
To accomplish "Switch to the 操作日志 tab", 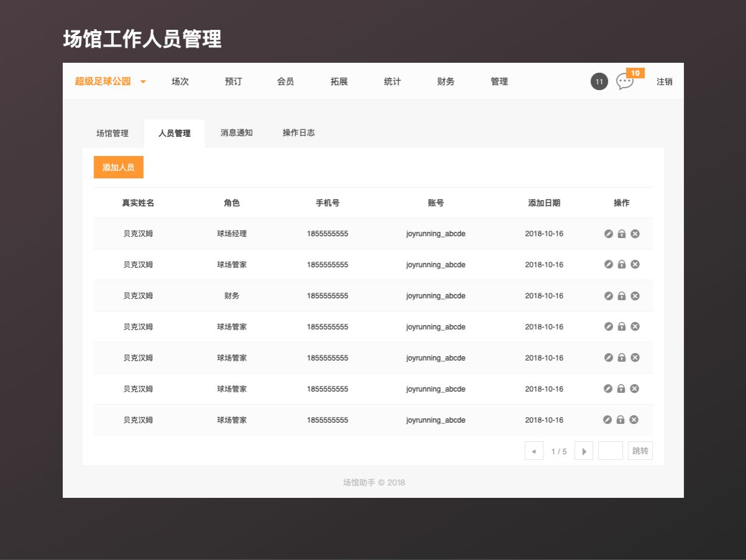I will pyautogui.click(x=299, y=133).
